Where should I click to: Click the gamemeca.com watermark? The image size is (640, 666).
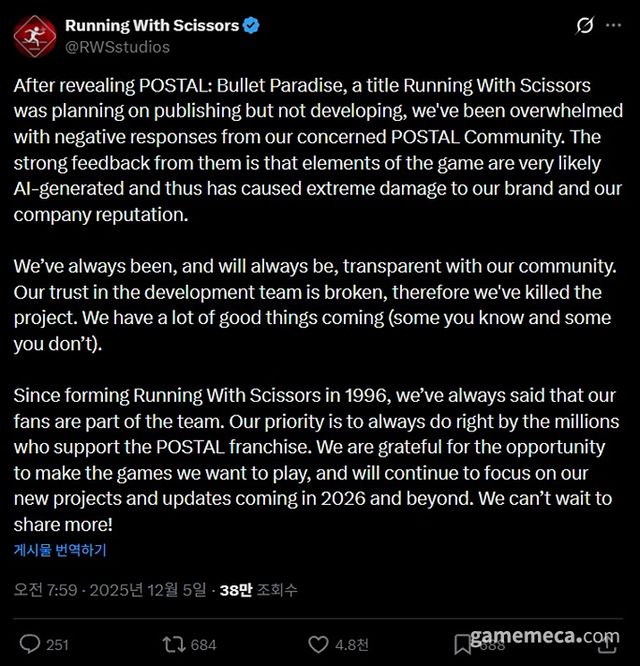(543, 637)
